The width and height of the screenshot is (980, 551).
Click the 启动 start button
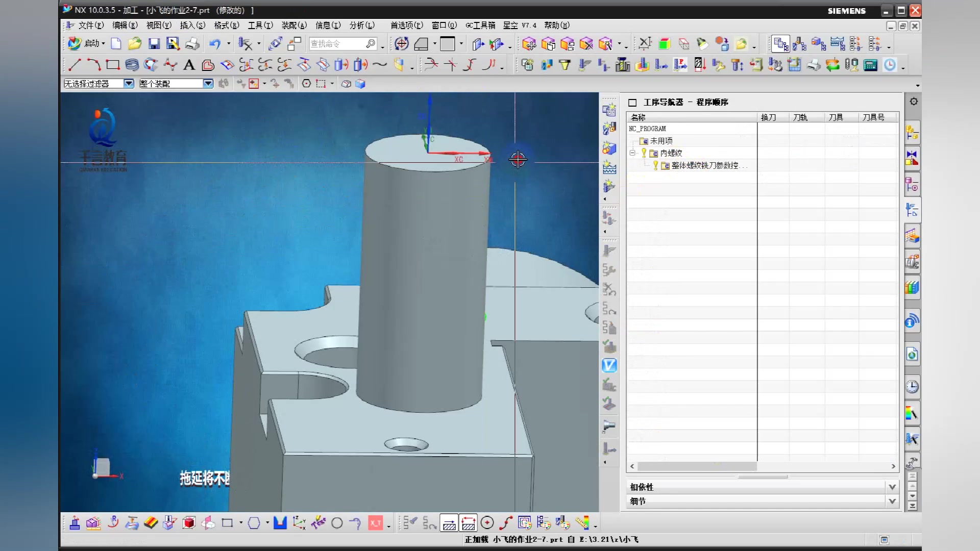(87, 44)
